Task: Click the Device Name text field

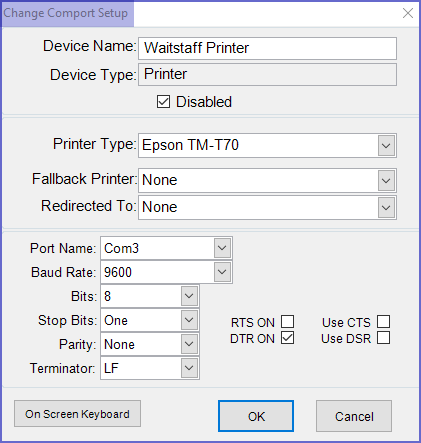Action: pyautogui.click(x=267, y=48)
